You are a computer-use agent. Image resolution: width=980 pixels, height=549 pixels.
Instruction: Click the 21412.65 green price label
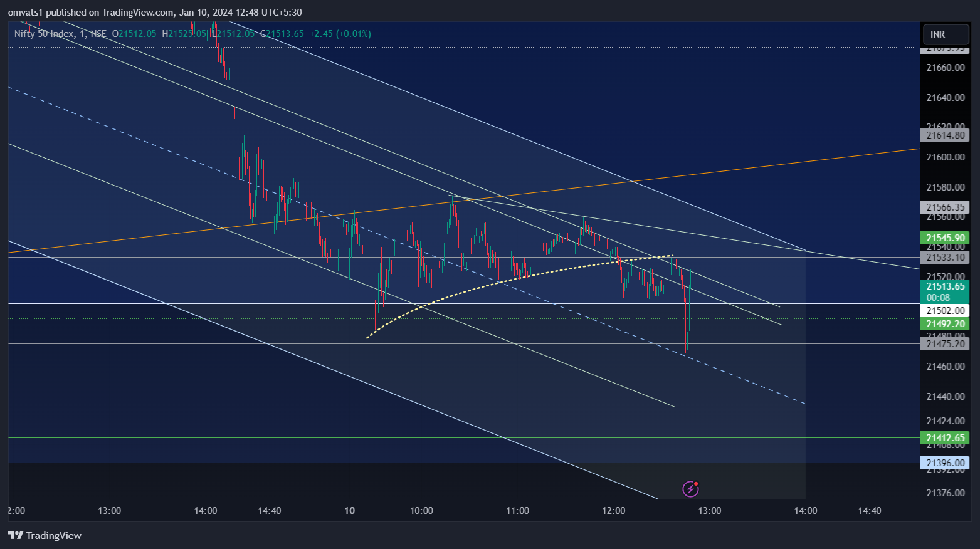[x=945, y=438]
